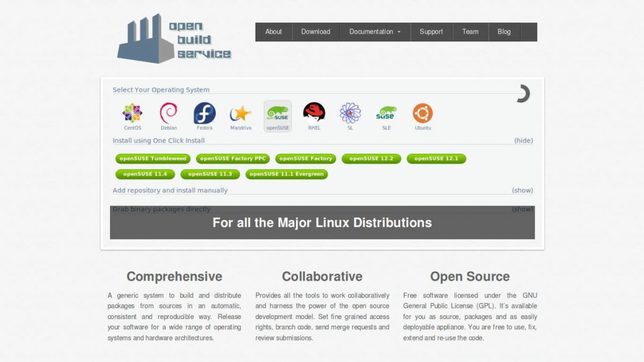Open the About menu item
644x362 pixels.
(x=274, y=32)
